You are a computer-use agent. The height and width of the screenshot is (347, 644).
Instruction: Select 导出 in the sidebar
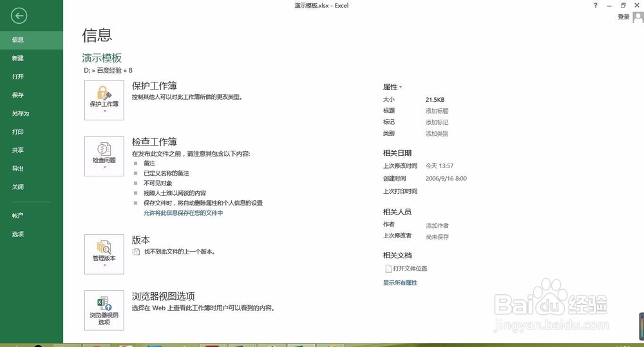pos(32,169)
